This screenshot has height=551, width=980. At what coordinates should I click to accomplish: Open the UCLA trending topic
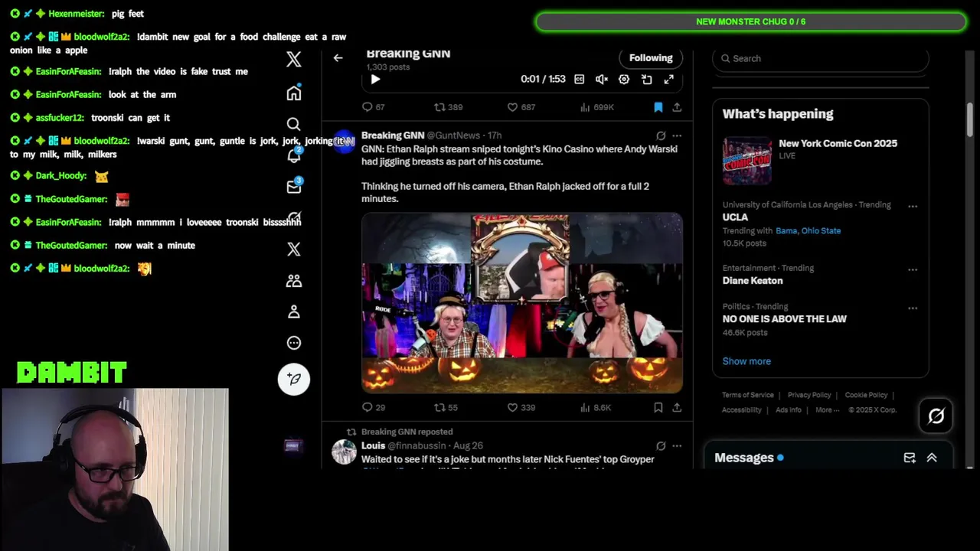pos(735,217)
